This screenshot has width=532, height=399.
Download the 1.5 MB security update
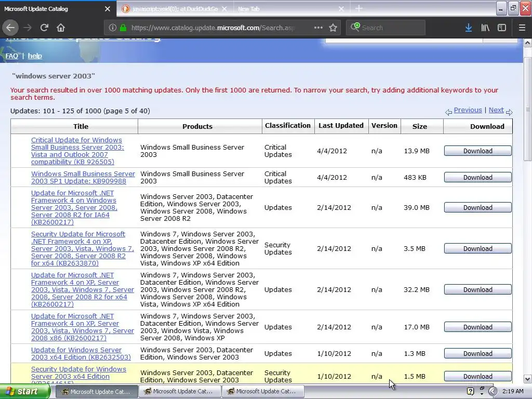478,377
